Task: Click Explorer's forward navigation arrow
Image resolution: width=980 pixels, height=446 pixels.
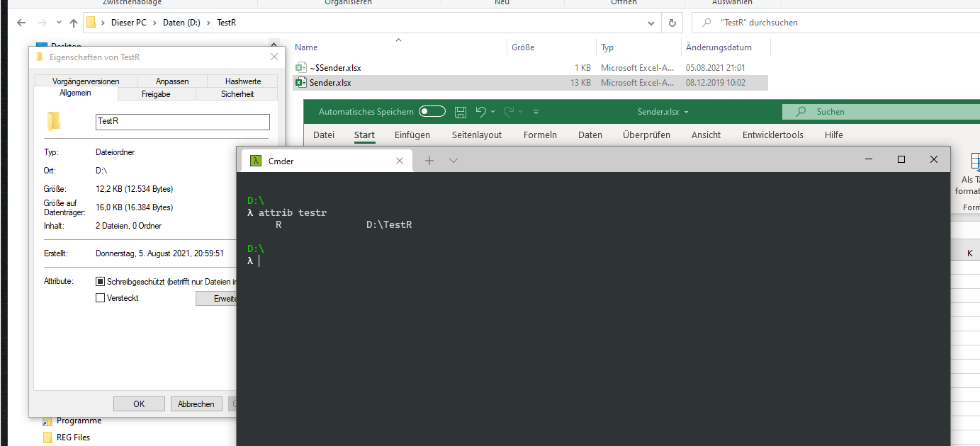Action: [42, 23]
